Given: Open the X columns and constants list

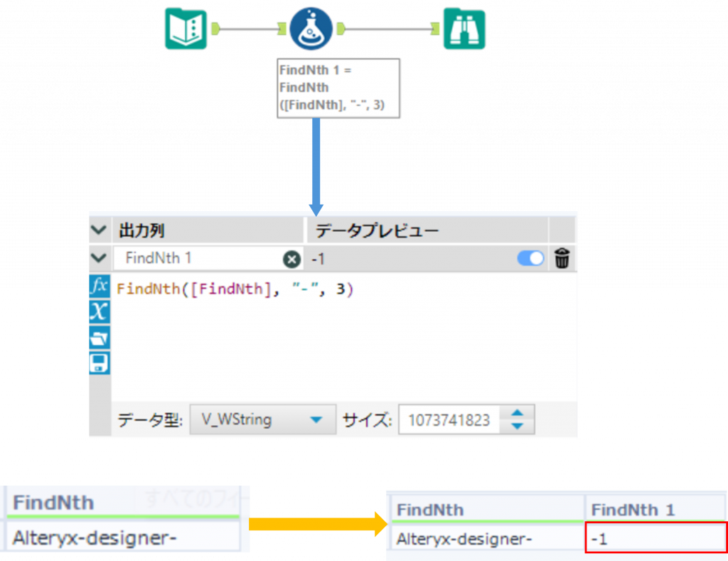Looking at the screenshot, I should click(99, 311).
